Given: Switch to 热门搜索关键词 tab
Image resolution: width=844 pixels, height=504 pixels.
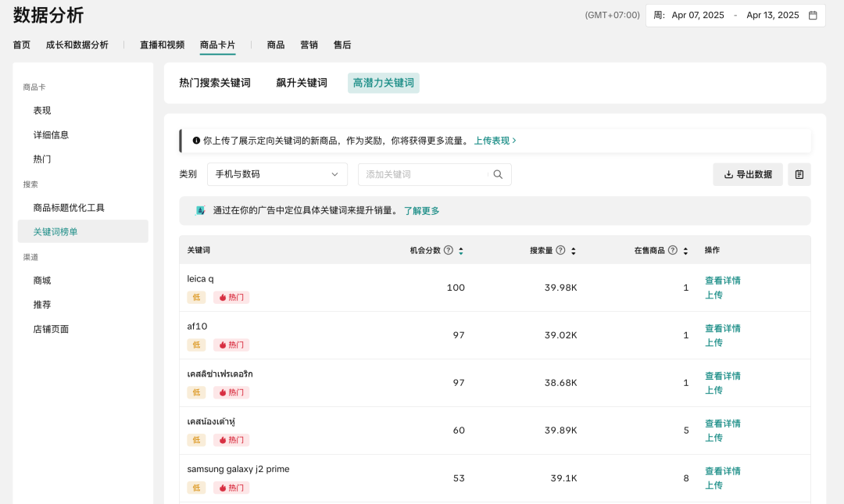Looking at the screenshot, I should pyautogui.click(x=215, y=83).
